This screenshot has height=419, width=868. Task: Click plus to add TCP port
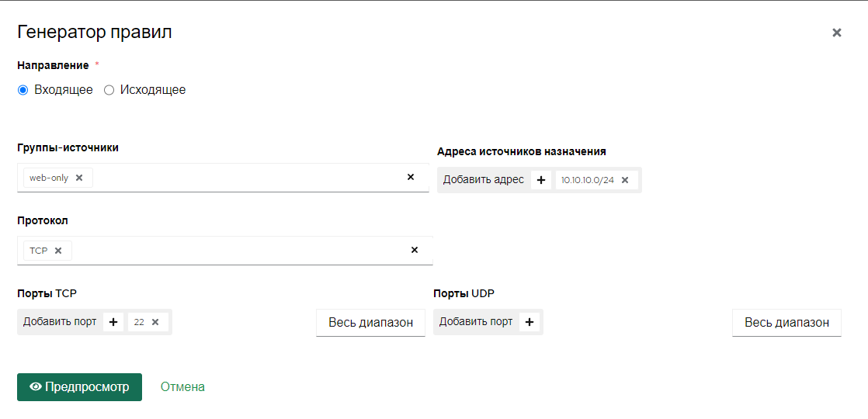113,322
